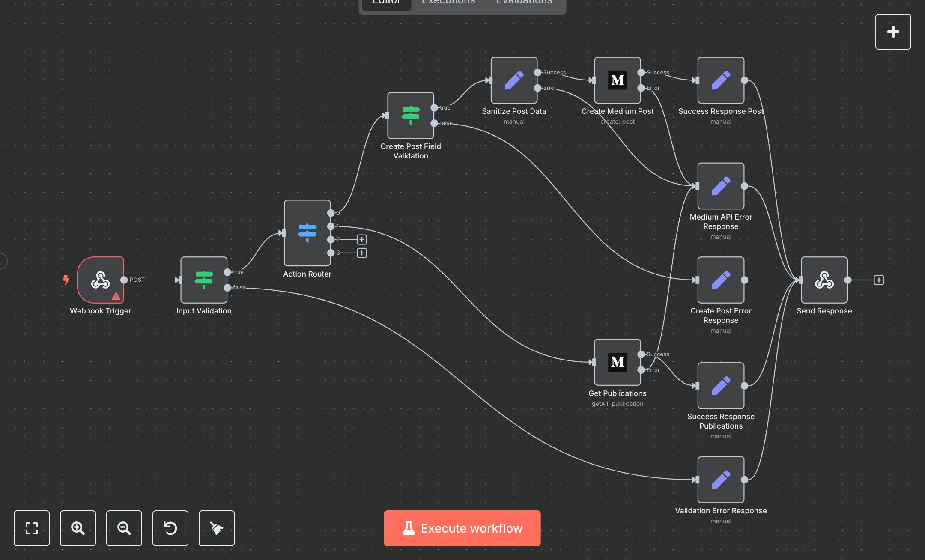925x560 pixels.
Task: Select the Create Medium Post node
Action: tap(617, 80)
